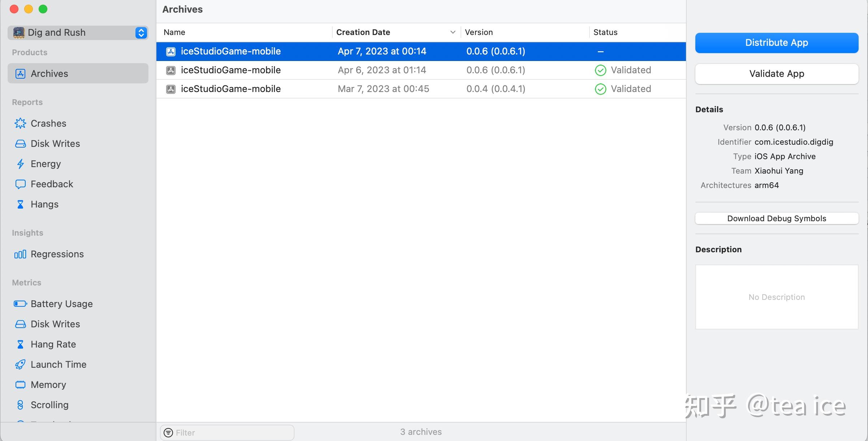Click the Energy lightning bolt icon
Viewport: 868px width, 441px height.
(x=20, y=164)
